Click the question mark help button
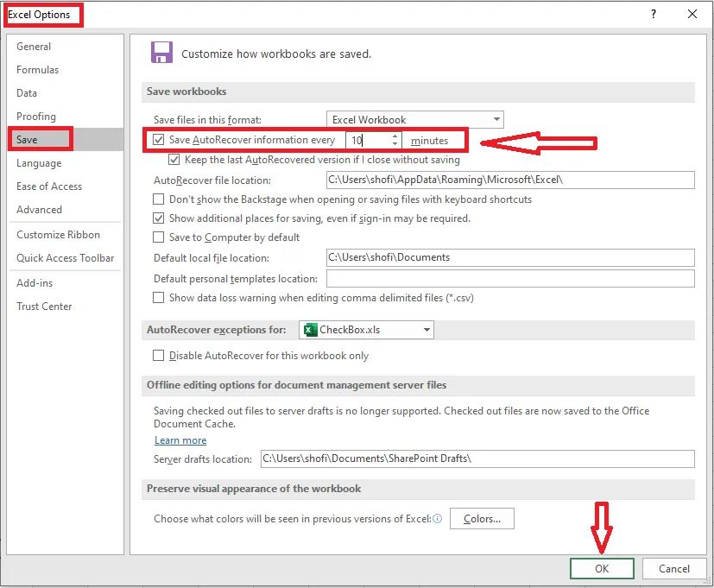 pos(654,14)
